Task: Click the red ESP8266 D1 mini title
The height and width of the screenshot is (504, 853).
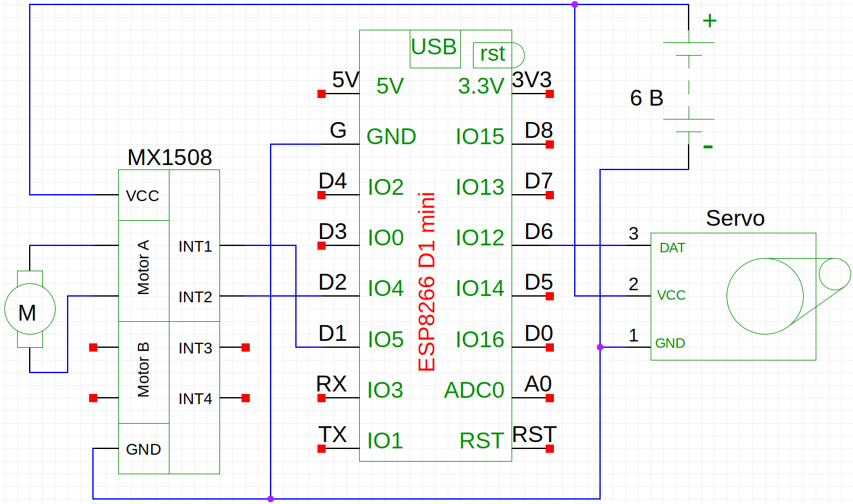Action: pos(427,281)
